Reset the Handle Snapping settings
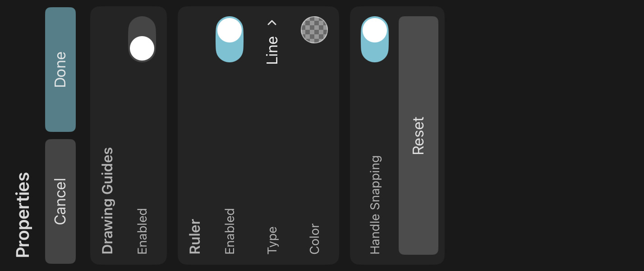Screen dimensions: 644x271 pyautogui.click(x=419, y=135)
